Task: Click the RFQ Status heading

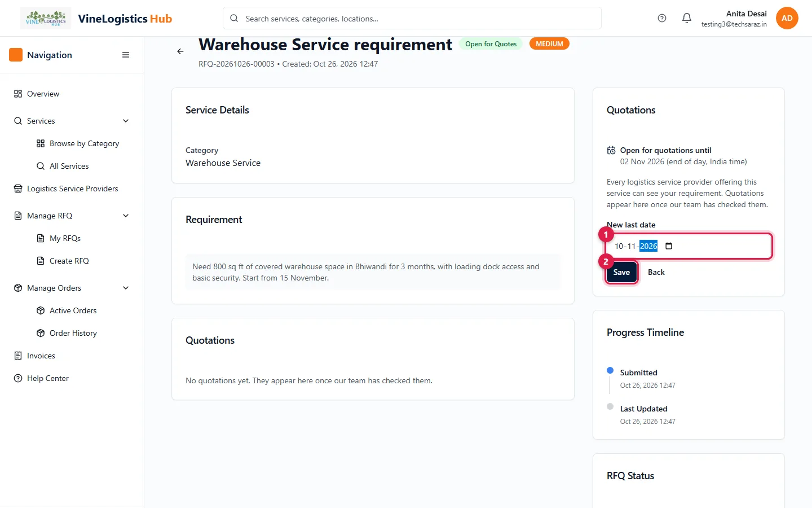Action: [630, 476]
